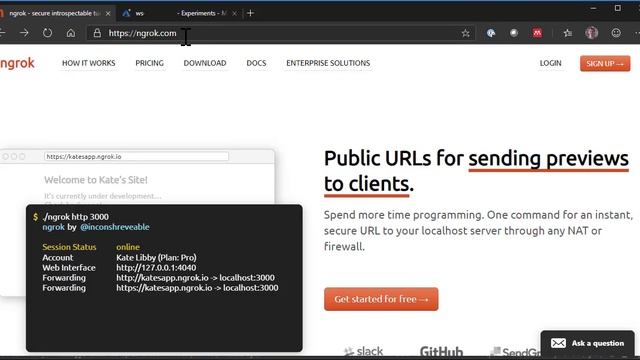Click the GitHub logo
Screen dimensions: 640x360
point(441,351)
